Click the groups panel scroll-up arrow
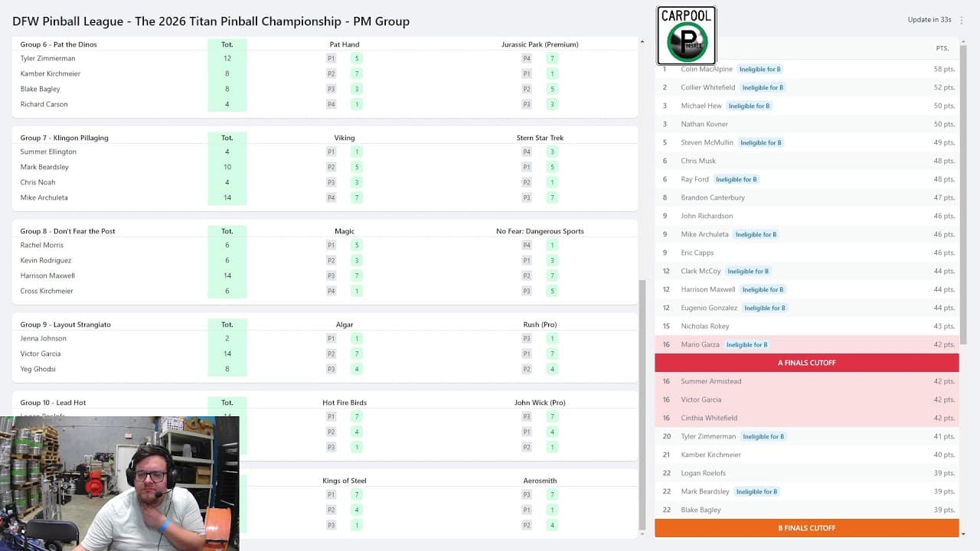Screen dimensions: 980x551 pos(642,41)
